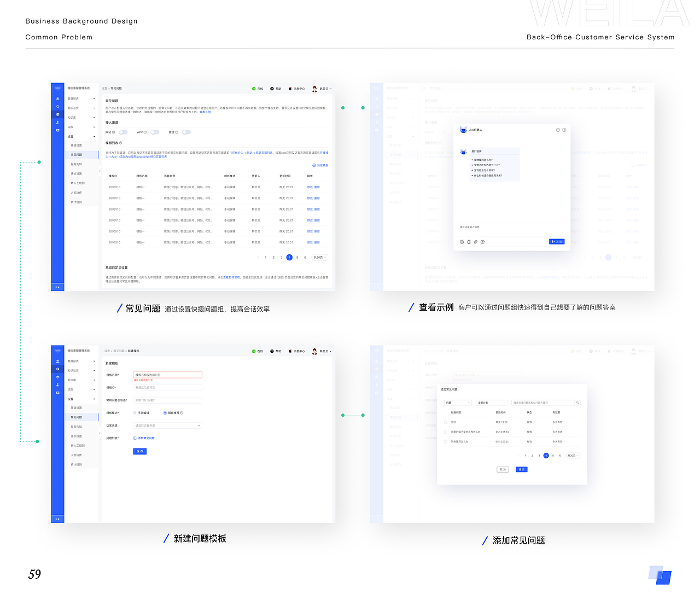Click the attachment paperclip icon in the chat popup
The image size is (700, 605).
point(476,242)
